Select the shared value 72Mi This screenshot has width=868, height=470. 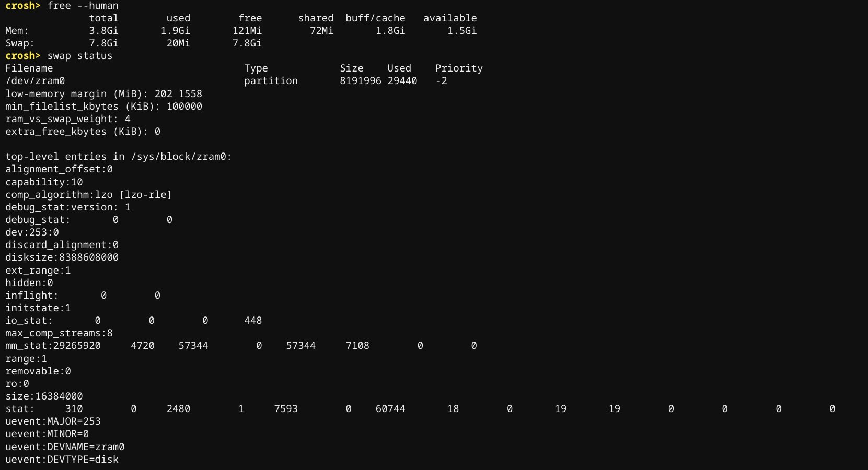click(321, 31)
